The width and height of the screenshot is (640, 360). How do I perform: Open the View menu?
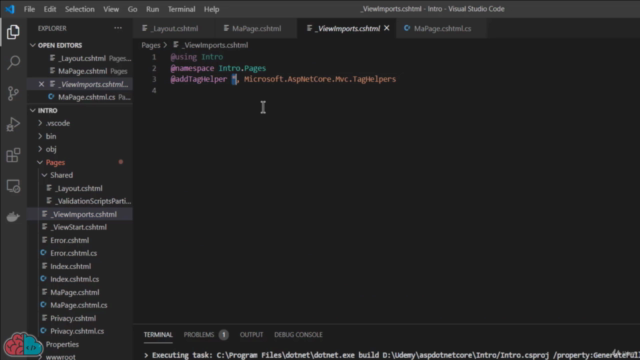click(111, 9)
